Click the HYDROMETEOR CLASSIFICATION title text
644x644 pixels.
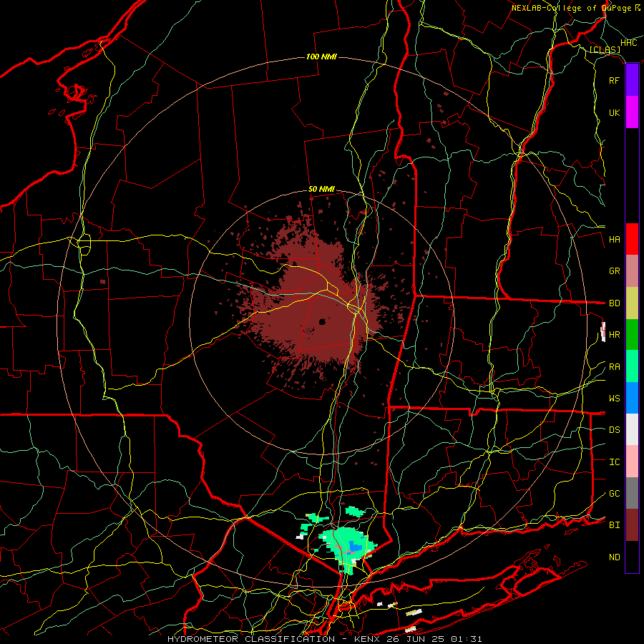point(251,639)
